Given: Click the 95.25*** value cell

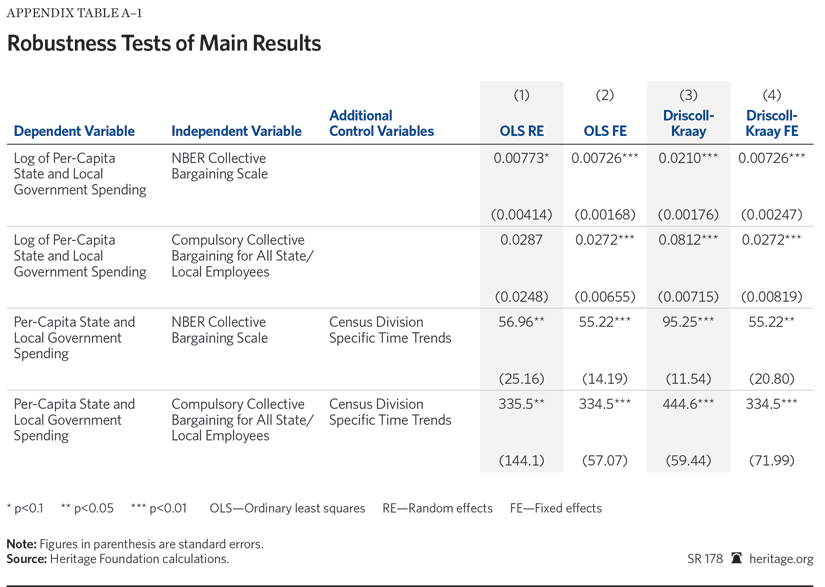Looking at the screenshot, I should (x=688, y=322).
